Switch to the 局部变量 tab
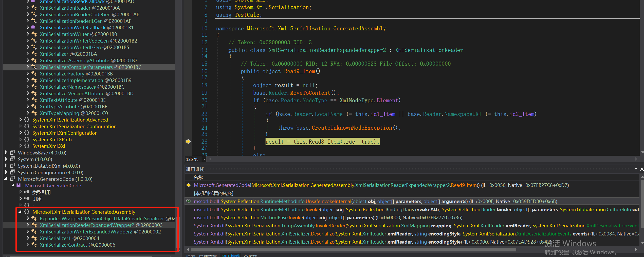Image resolution: width=644 pixels, height=257 pixels. coord(208,256)
